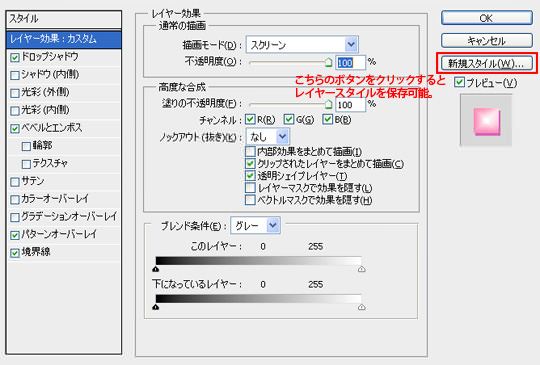Disable the プレビュー checkbox
This screenshot has width=540, height=365.
click(459, 82)
